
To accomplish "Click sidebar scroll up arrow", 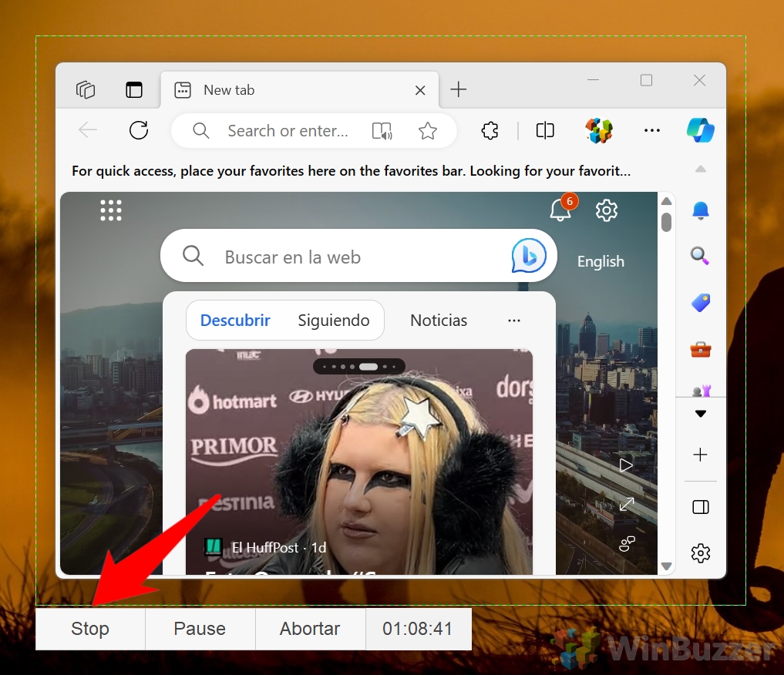I will (701, 169).
